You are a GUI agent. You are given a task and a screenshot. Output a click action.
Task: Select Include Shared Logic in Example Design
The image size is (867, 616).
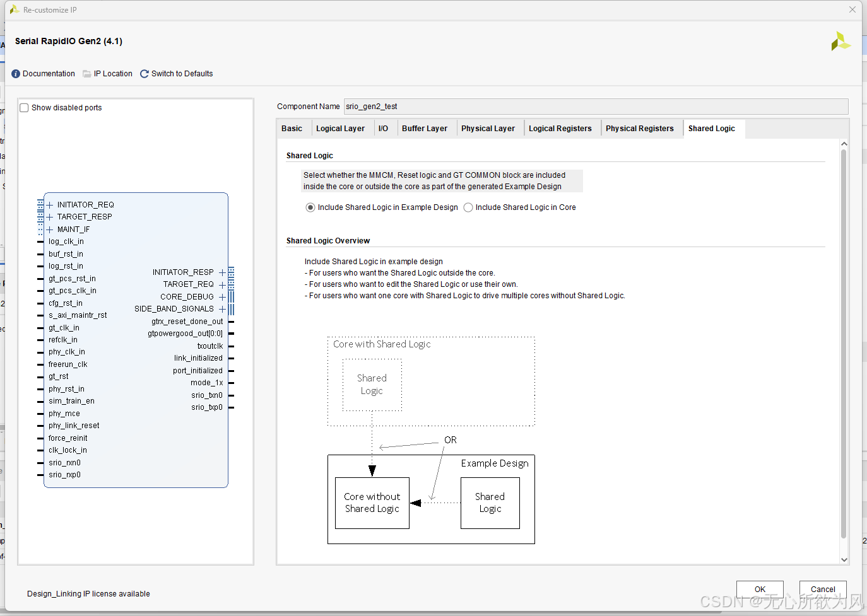tap(310, 207)
